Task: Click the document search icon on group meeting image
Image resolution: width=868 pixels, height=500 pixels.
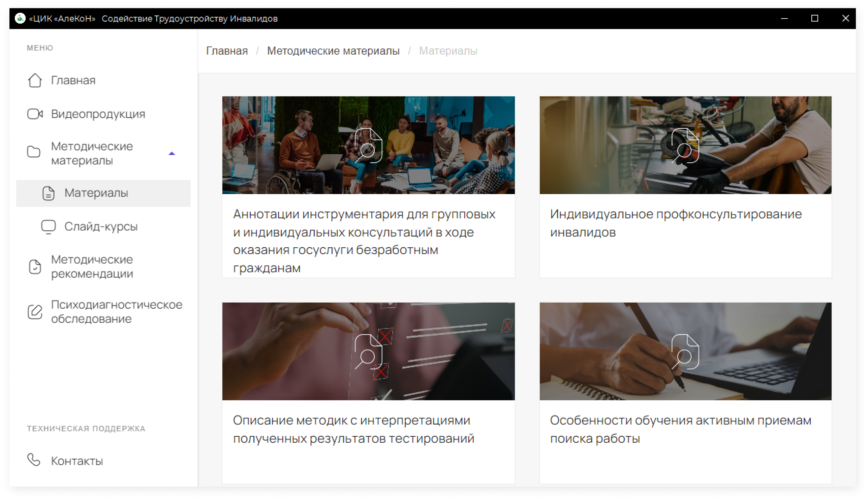Action: (368, 145)
